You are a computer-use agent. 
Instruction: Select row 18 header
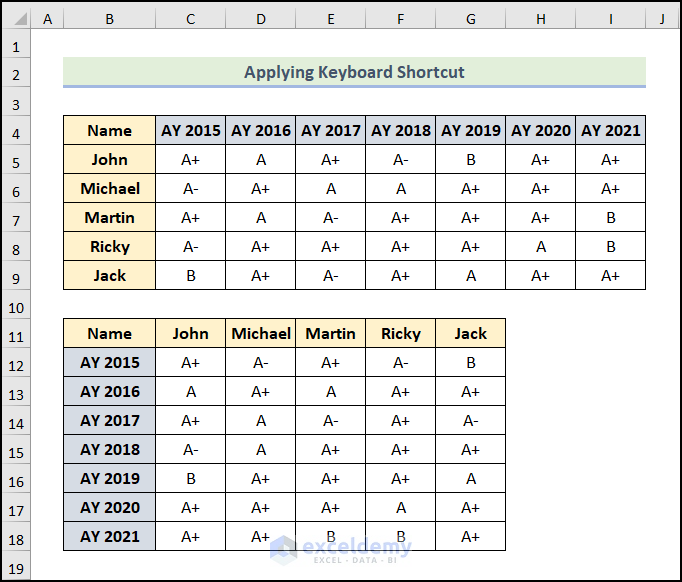17,536
